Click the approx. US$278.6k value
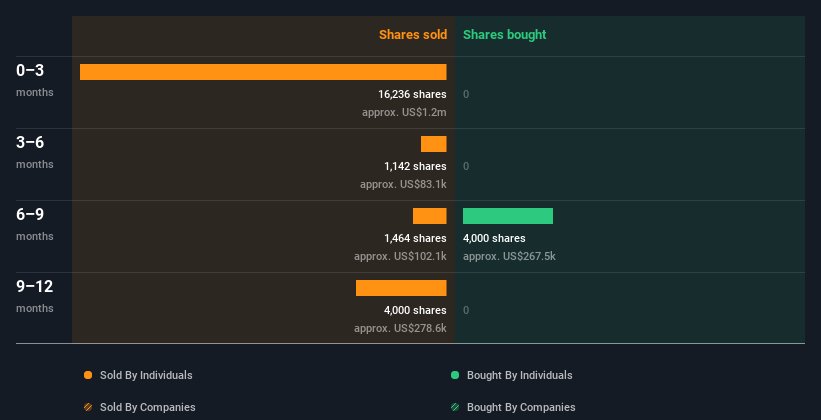The height and width of the screenshot is (420, 821). pos(400,328)
